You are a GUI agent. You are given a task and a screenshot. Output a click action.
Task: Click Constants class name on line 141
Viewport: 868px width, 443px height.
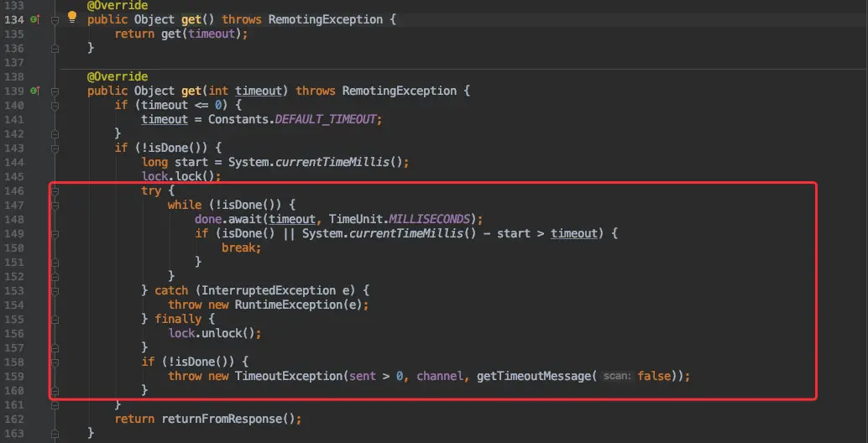238,119
